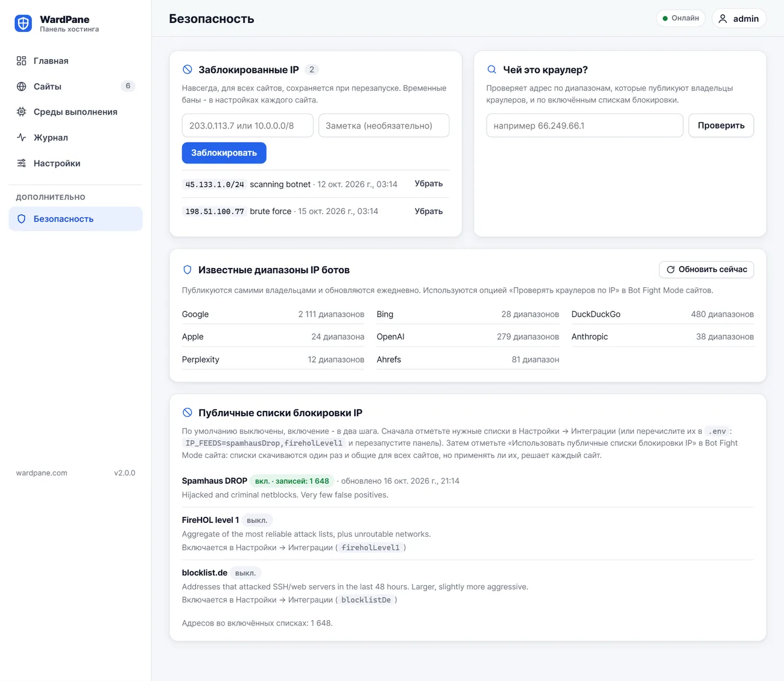Click the blue Заблокировать button
The image size is (784, 681).
pos(224,153)
